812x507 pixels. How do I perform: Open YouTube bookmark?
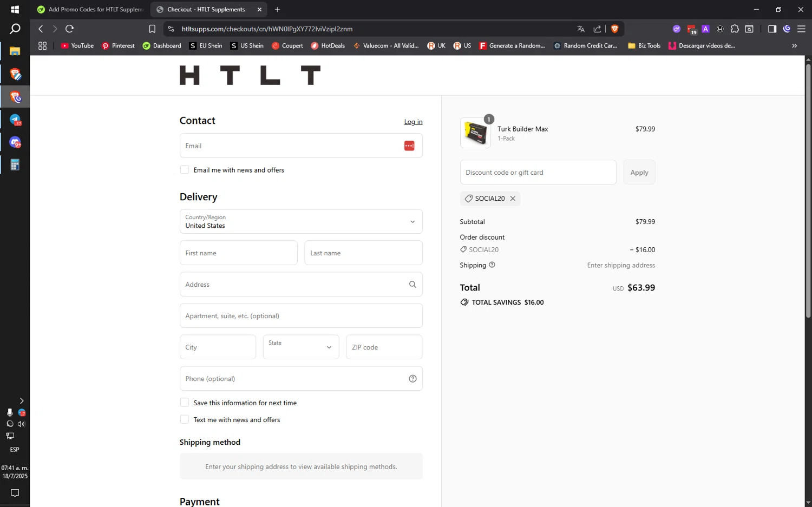coord(77,46)
